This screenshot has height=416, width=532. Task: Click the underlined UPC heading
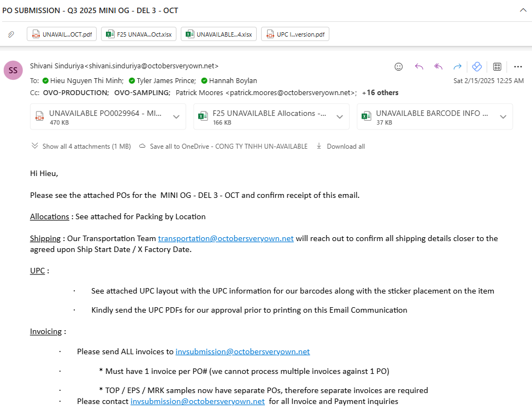(x=37, y=271)
